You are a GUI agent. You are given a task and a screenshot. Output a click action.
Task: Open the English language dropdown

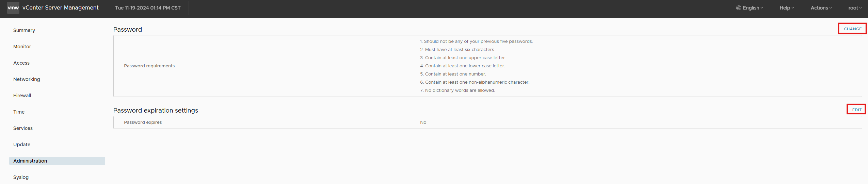pos(753,8)
